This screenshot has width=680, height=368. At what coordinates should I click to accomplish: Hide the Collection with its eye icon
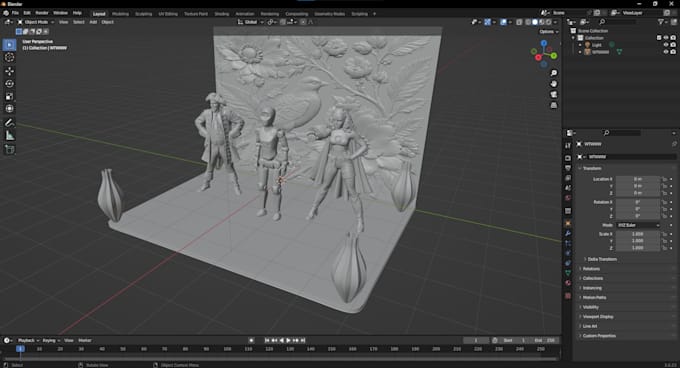pyautogui.click(x=666, y=38)
